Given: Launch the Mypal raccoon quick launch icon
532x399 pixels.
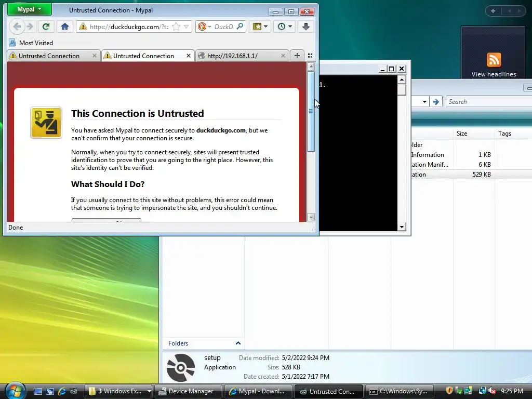Looking at the screenshot, I should [x=74, y=391].
